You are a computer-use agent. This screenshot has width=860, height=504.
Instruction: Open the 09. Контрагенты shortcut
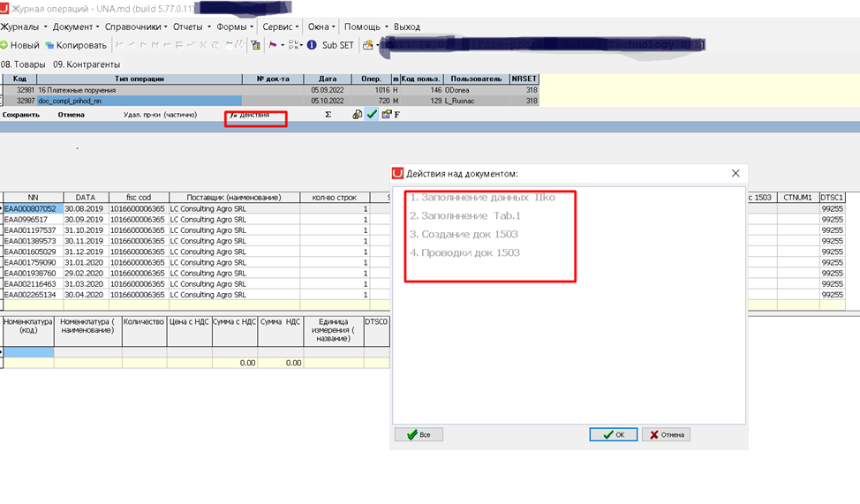[87, 64]
